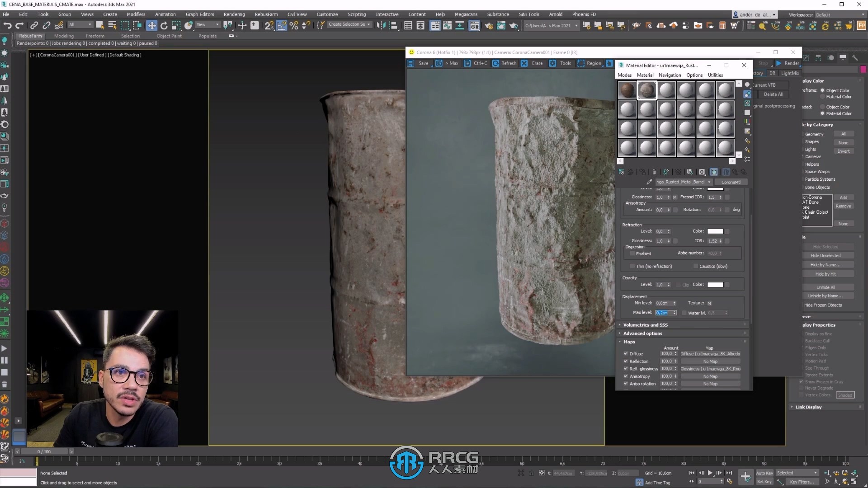868x488 pixels.
Task: Expand Advanced options section
Action: tap(642, 333)
